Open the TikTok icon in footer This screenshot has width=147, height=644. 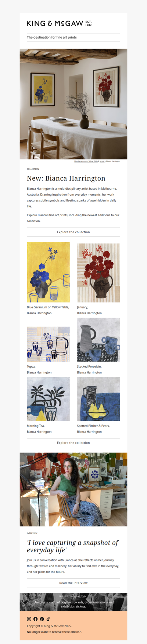click(48, 619)
